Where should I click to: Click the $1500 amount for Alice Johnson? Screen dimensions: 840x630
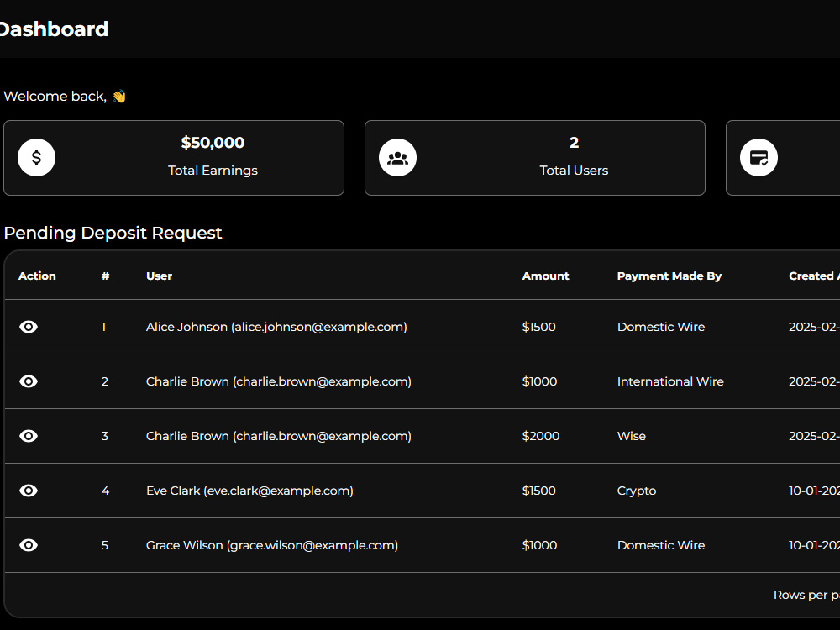(x=539, y=327)
